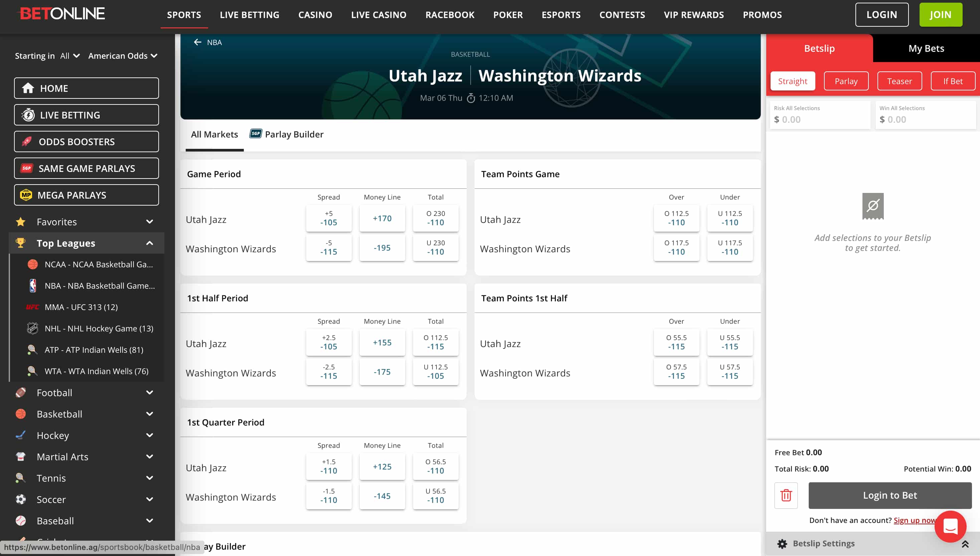The image size is (980, 556).
Task: Open the live chat bubble icon
Action: pyautogui.click(x=950, y=526)
